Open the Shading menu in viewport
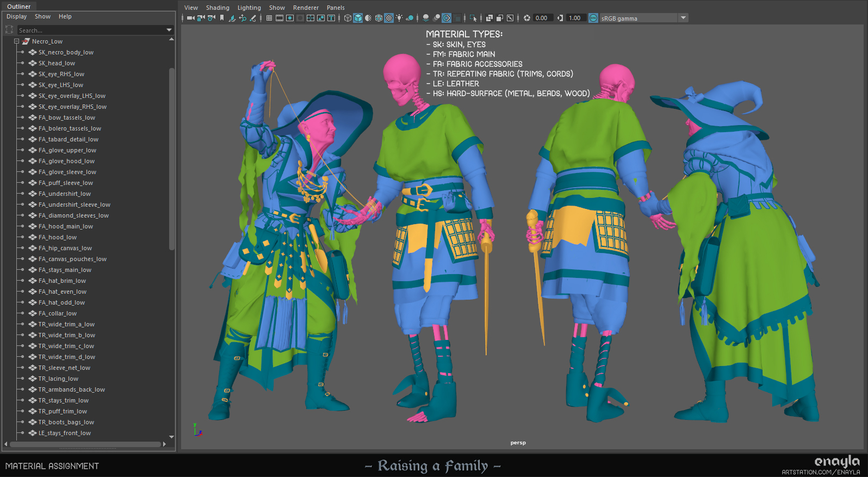Screen dimensions: 868x477 [218, 8]
